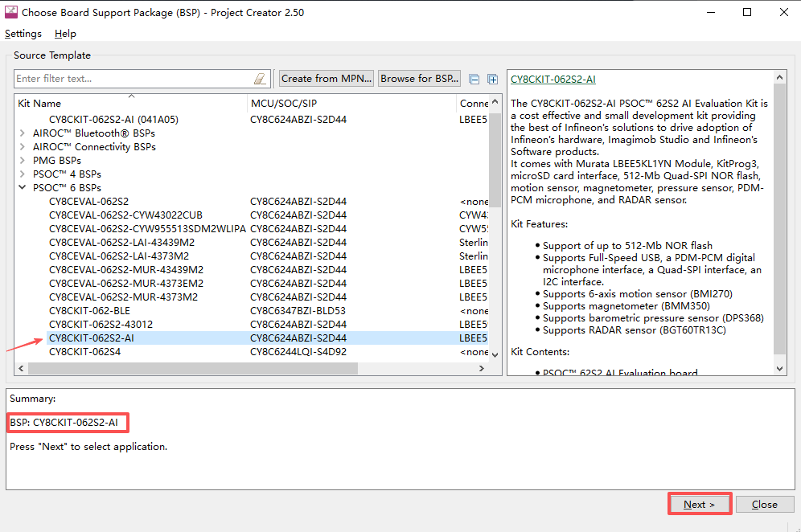Collapse all tree items icon

[474, 79]
